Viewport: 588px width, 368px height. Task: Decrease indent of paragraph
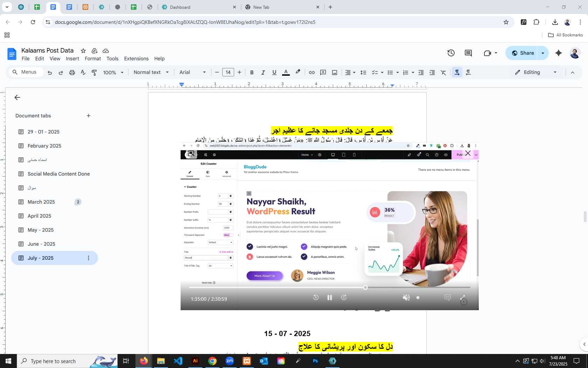click(421, 73)
